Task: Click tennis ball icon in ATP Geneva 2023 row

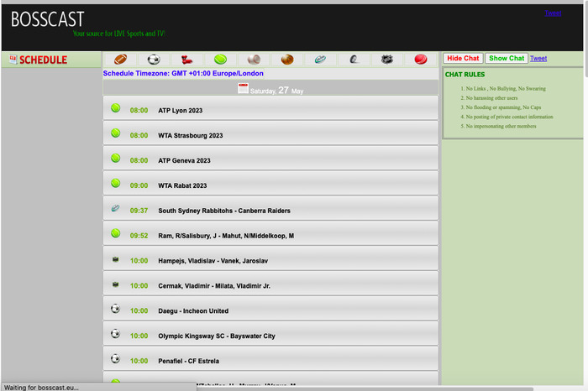Action: tap(116, 158)
